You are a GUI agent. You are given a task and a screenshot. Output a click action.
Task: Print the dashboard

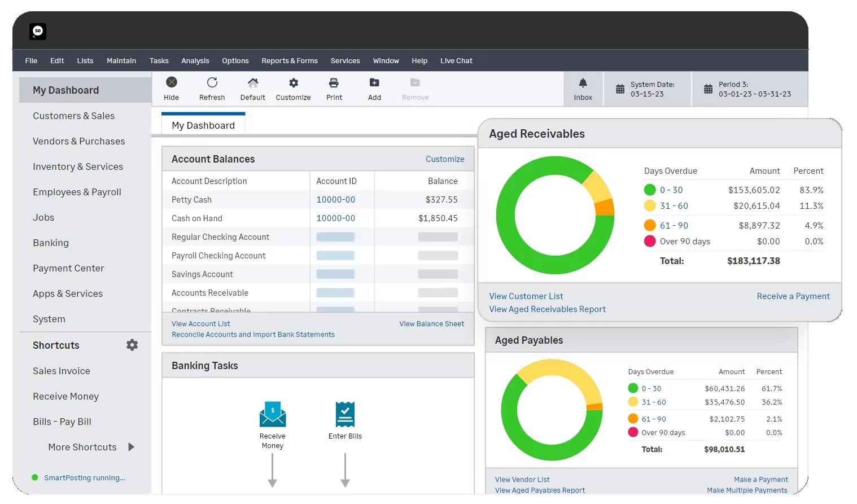(334, 83)
